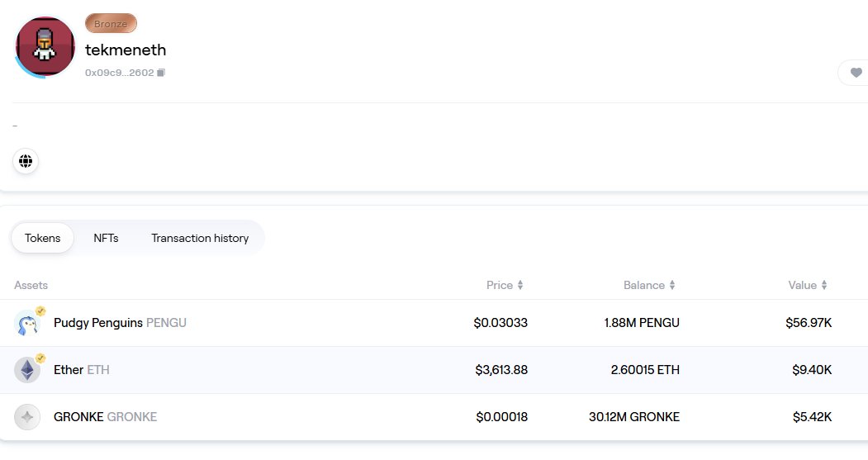Open the globe website icon
Screen dimensions: 868x460
pos(26,161)
